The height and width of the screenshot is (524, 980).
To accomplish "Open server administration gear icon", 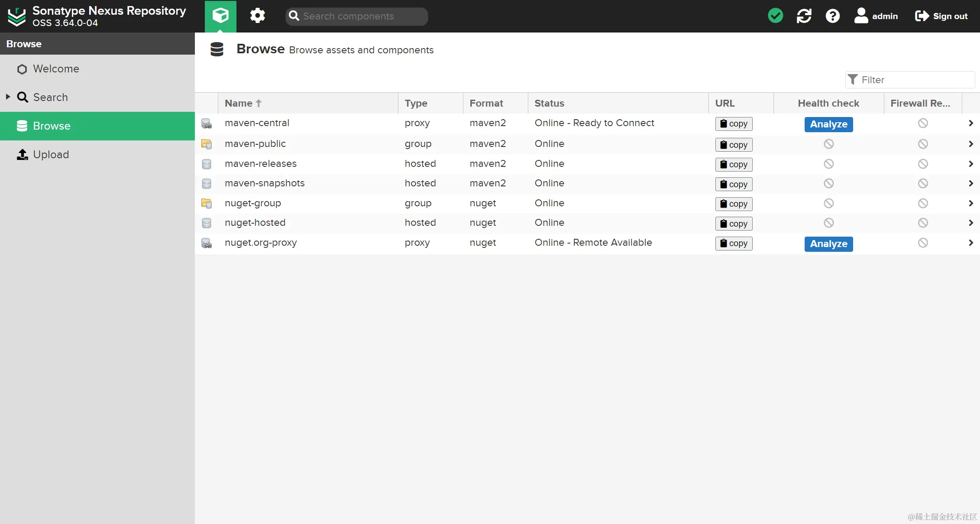I will coord(257,16).
